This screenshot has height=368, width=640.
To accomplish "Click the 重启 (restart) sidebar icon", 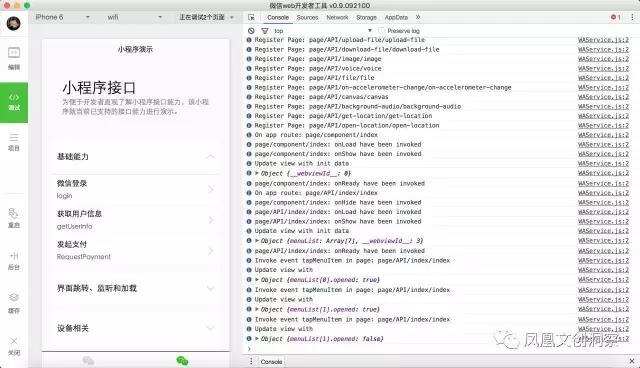I will coord(14,218).
